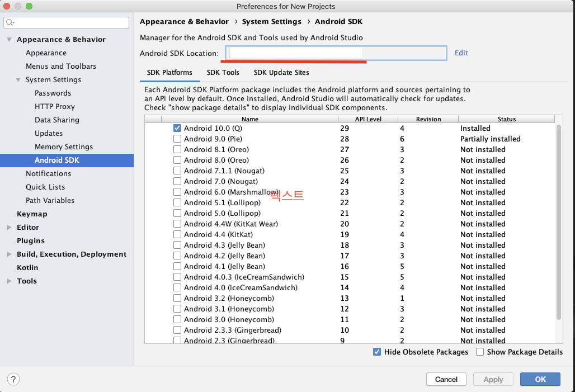
Task: Tick Android 7.0 (Nougat) checkbox
Action: [177, 181]
